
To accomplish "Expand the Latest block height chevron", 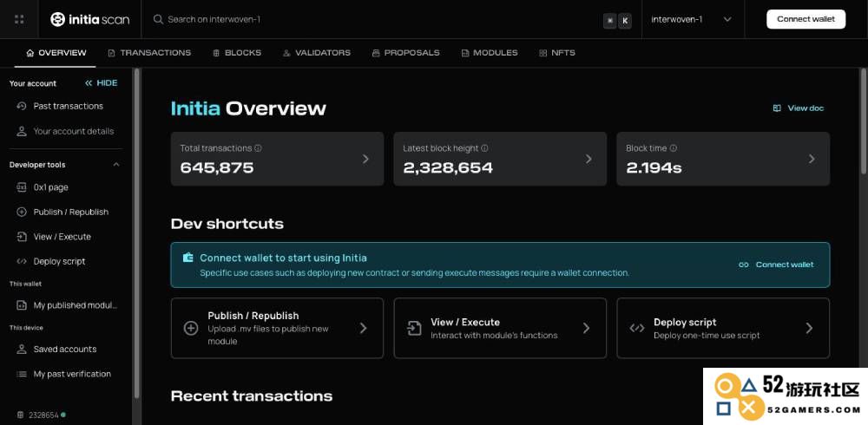I will pos(589,159).
